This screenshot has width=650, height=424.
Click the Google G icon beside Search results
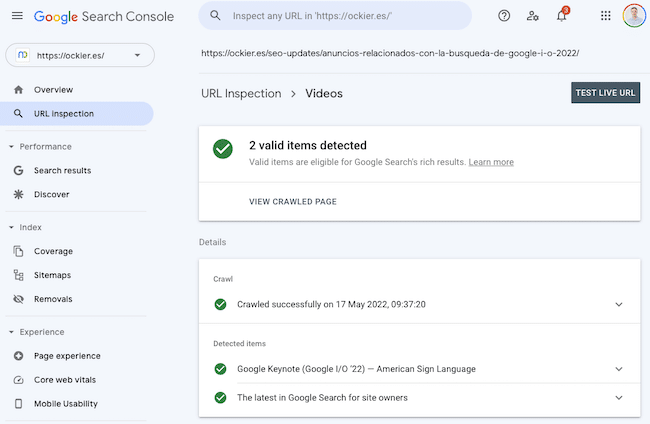(18, 170)
